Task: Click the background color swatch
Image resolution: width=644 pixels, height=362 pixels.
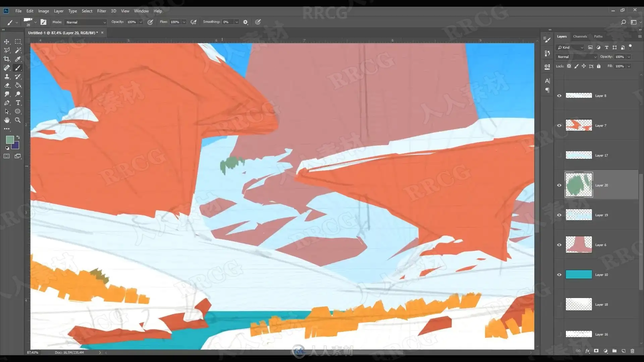Action: pos(16,146)
